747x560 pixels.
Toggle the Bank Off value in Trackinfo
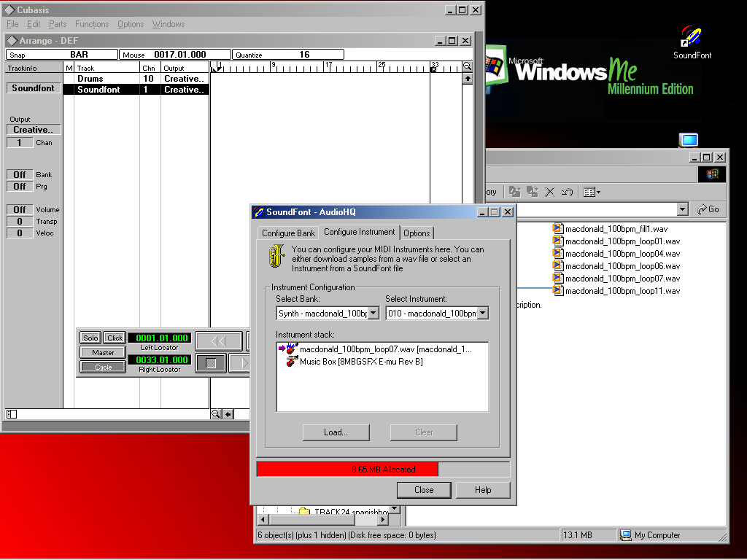click(20, 175)
